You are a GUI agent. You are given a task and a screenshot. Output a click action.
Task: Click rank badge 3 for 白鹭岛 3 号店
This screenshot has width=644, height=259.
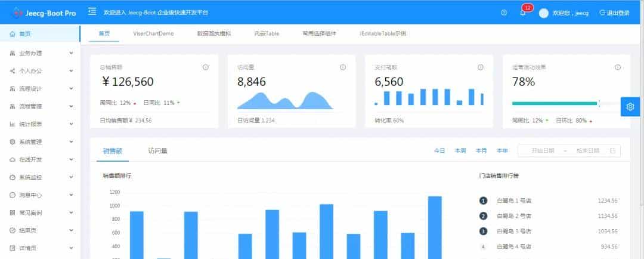coord(483,232)
